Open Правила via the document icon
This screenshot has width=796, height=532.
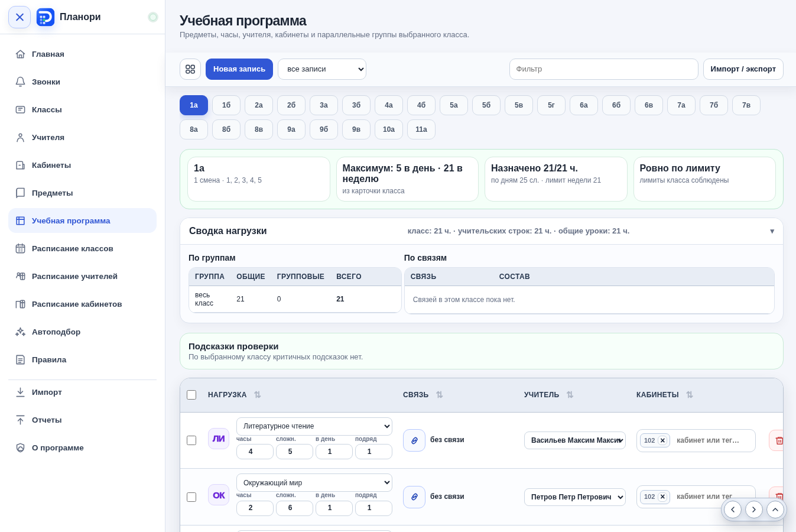(x=20, y=359)
